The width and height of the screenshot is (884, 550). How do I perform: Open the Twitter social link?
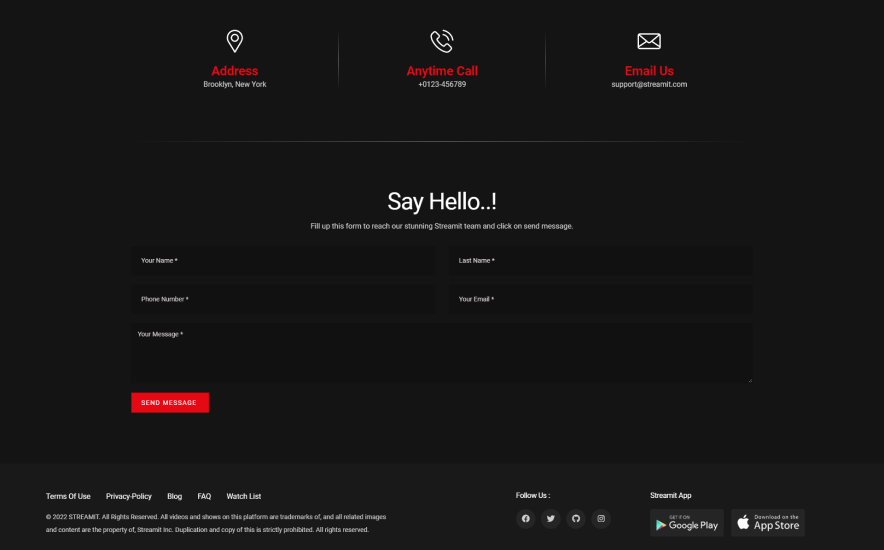coord(551,519)
